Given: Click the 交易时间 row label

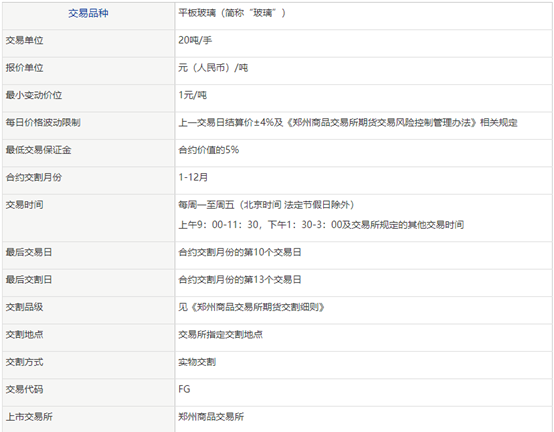Looking at the screenshot, I should click(24, 205).
